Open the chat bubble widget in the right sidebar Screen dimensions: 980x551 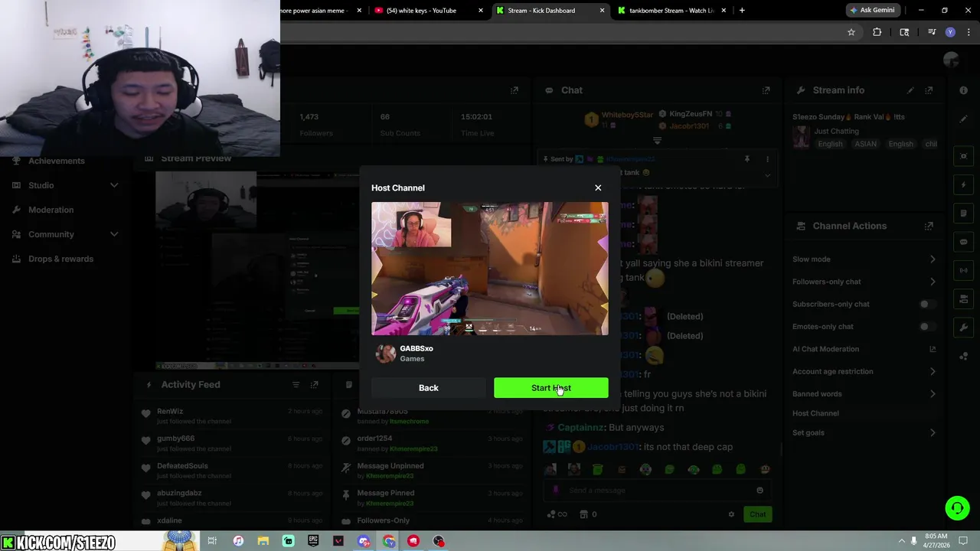tap(963, 242)
